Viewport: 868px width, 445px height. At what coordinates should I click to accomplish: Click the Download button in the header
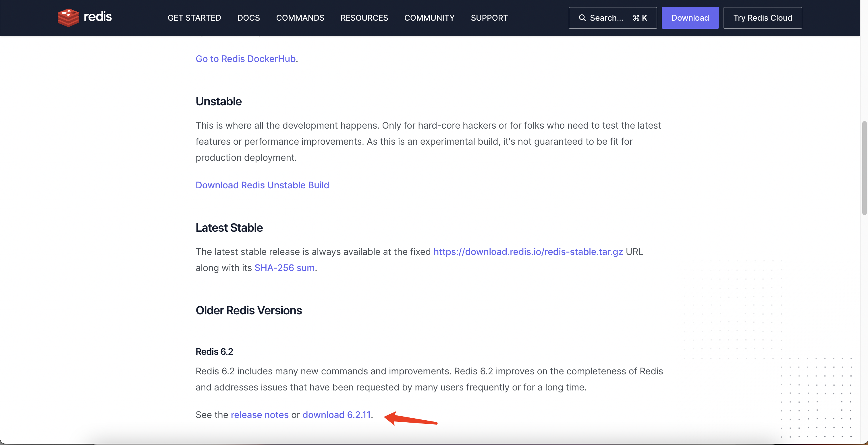click(690, 18)
